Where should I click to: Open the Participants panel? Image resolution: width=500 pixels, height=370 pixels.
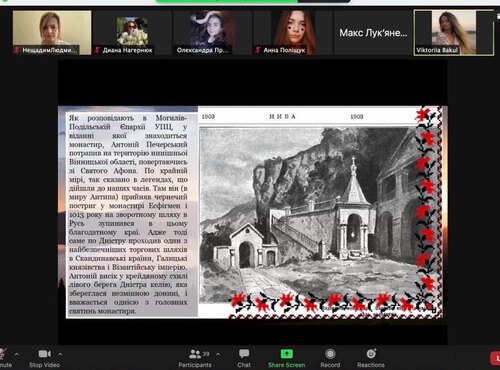click(195, 358)
